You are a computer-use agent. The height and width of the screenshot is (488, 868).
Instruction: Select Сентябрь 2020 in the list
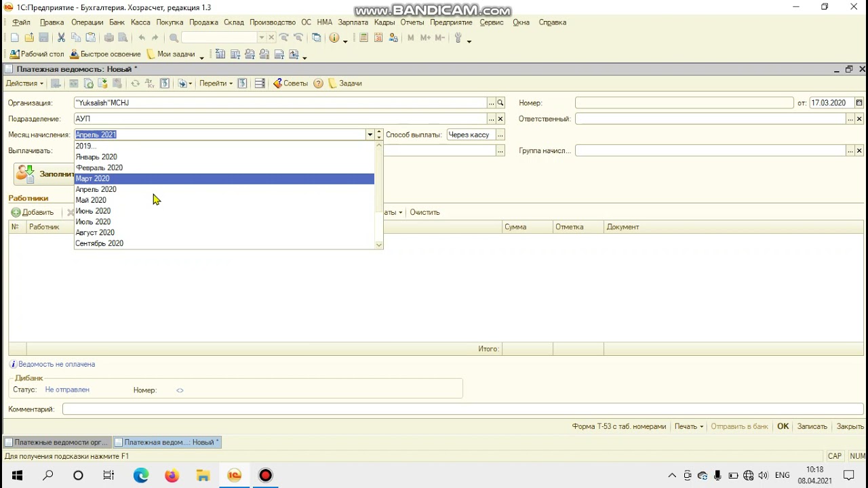tap(224, 243)
